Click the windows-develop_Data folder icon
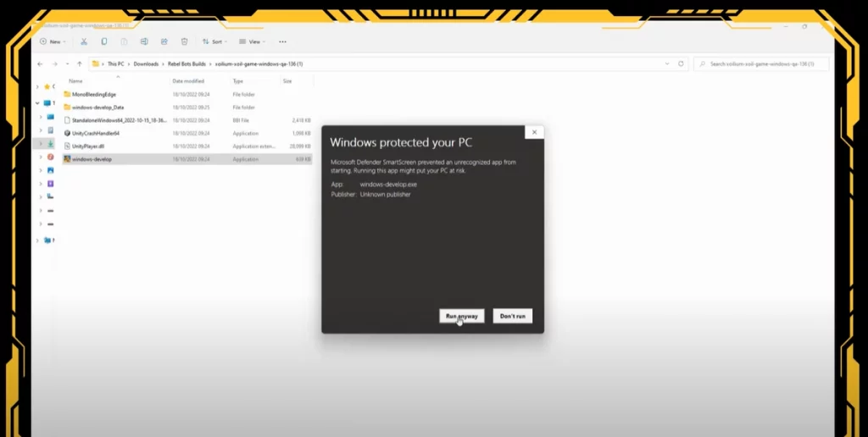The height and width of the screenshot is (437, 868). click(x=67, y=108)
